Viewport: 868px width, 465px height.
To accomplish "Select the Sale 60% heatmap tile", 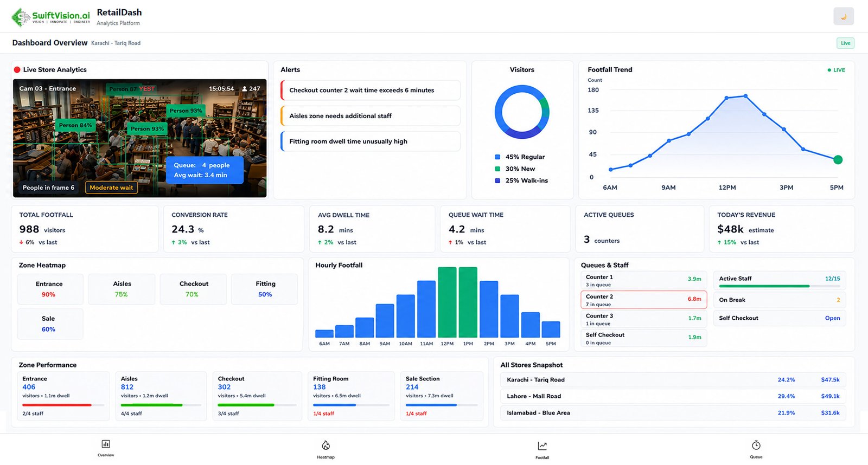I will click(50, 324).
